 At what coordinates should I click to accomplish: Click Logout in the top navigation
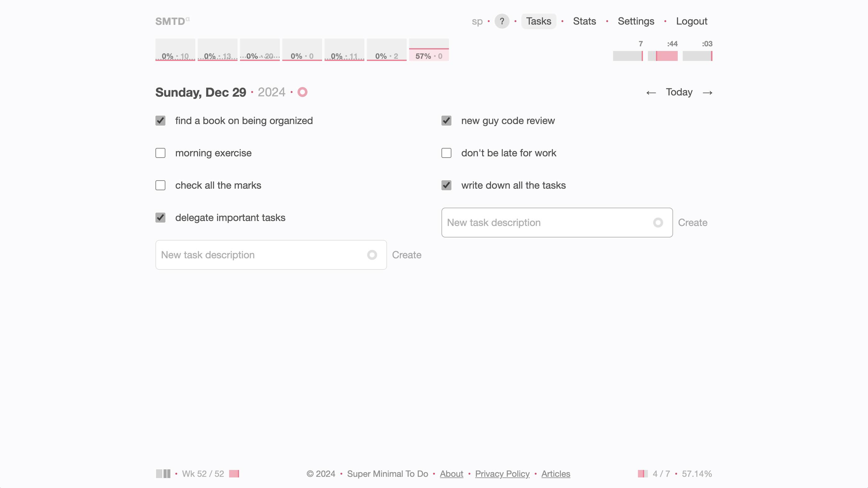coord(691,21)
